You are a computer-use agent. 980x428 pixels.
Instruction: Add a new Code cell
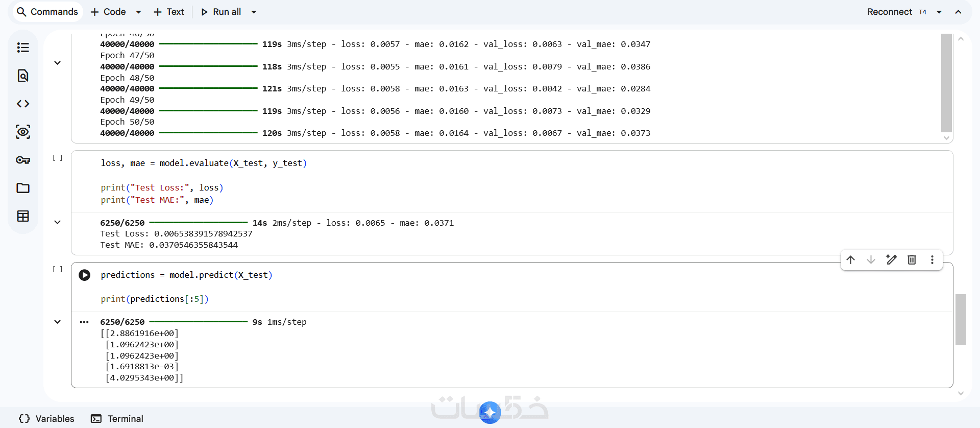click(108, 12)
